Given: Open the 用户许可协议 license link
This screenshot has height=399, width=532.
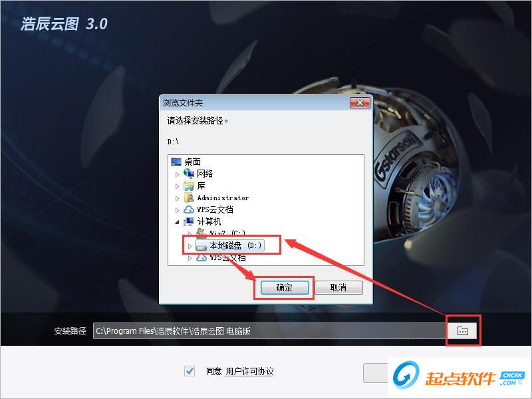Looking at the screenshot, I should (249, 371).
